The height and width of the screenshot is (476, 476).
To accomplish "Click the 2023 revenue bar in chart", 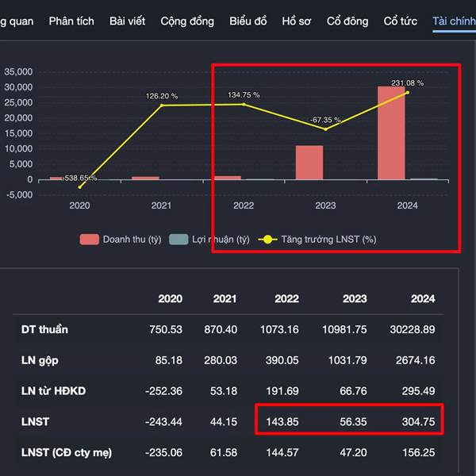I will [309, 163].
